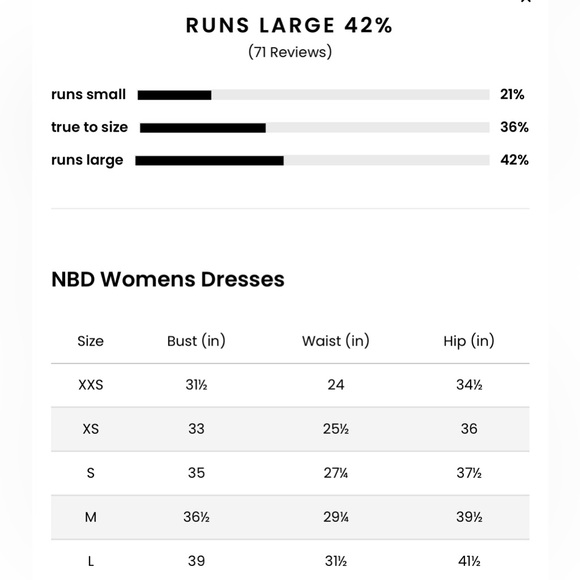Click the L row bust value 39
The image size is (580, 580).
(x=196, y=561)
